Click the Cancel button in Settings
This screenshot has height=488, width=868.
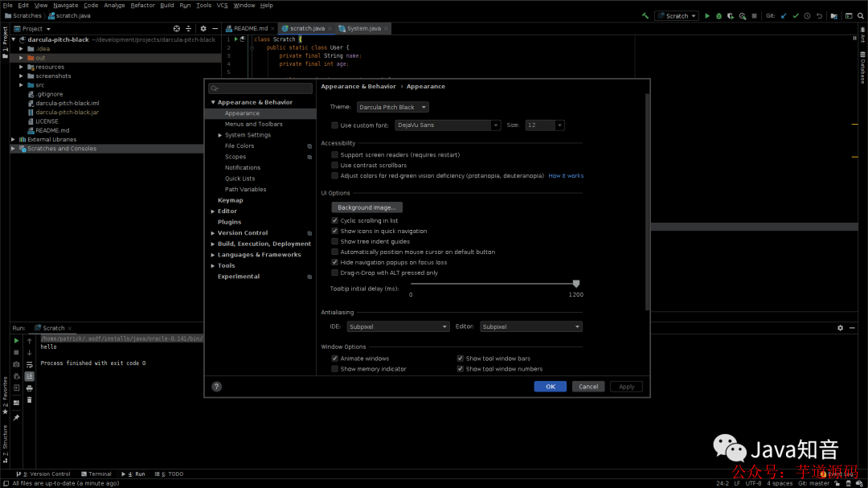588,387
